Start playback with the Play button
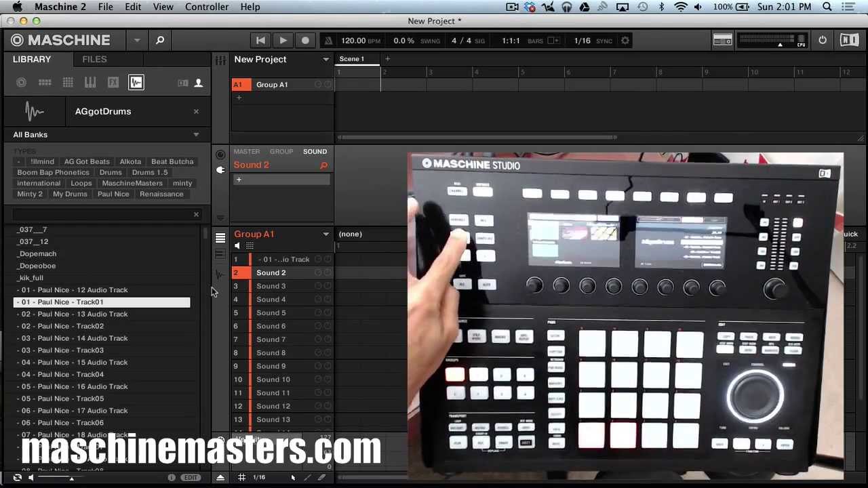The width and height of the screenshot is (868, 488). click(x=283, y=41)
